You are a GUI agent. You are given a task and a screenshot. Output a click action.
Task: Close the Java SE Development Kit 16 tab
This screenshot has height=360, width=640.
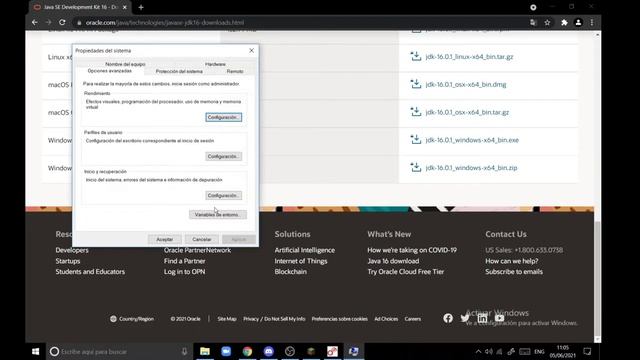click(124, 7)
